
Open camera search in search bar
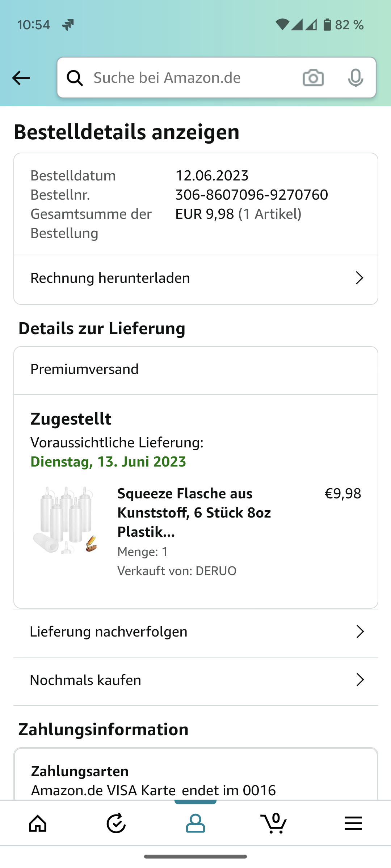pyautogui.click(x=313, y=78)
